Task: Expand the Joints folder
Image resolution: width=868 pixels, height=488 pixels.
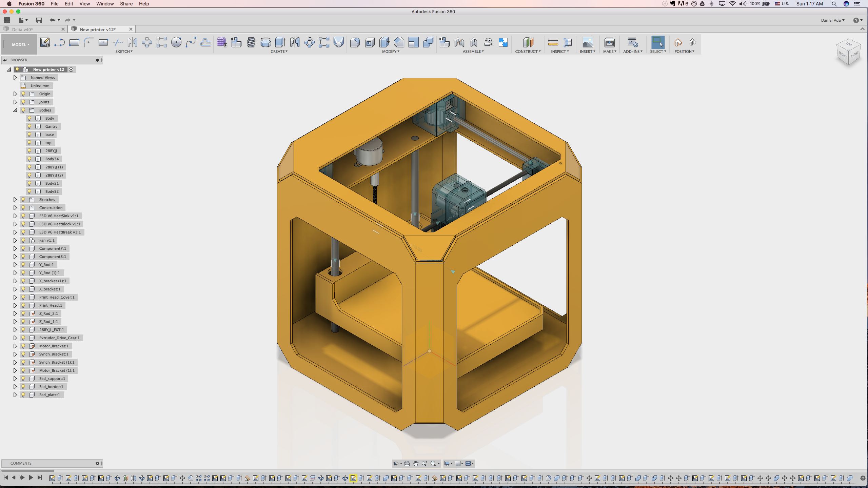Action: [15, 102]
